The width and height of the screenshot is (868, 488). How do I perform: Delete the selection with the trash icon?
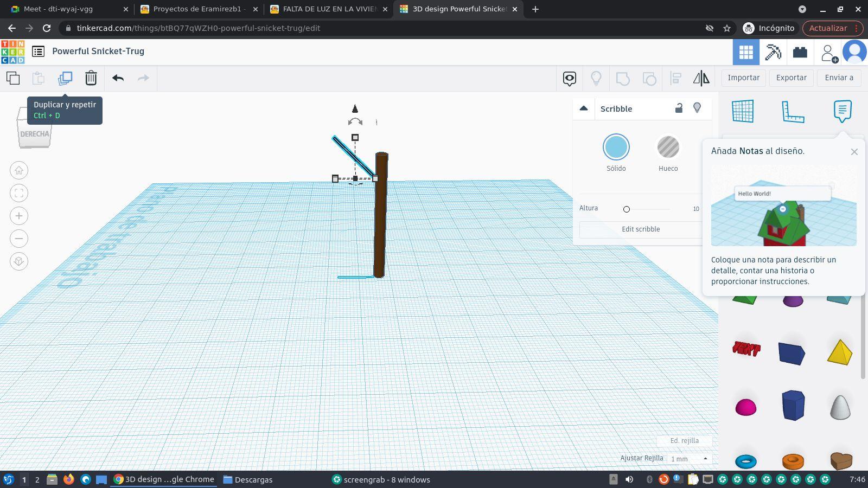[91, 78]
